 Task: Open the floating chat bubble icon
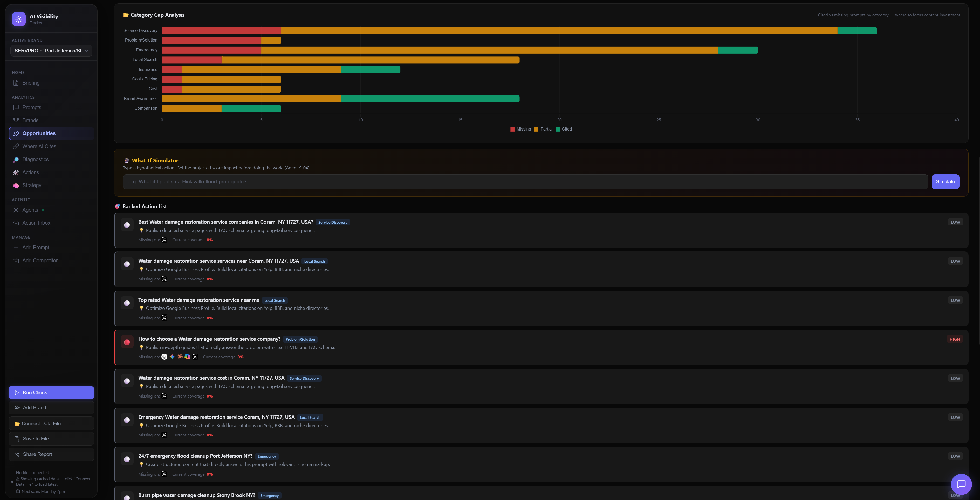(x=961, y=484)
